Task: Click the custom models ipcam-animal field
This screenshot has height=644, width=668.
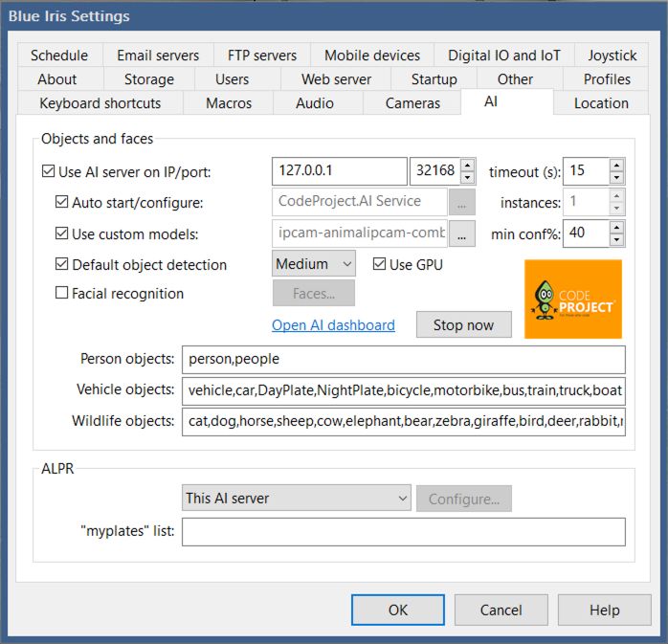Action: 360,233
